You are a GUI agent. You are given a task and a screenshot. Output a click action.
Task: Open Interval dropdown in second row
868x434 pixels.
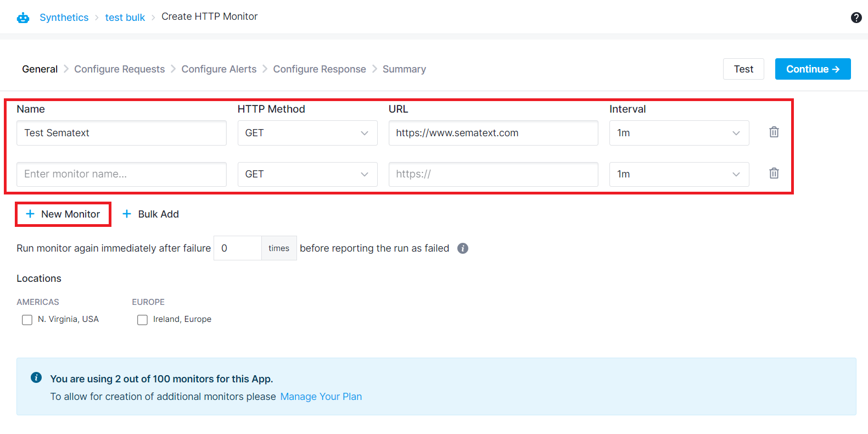679,174
